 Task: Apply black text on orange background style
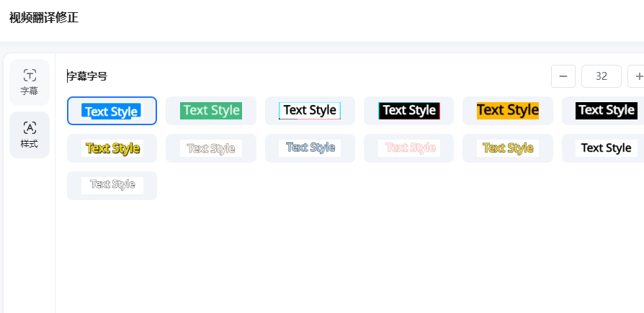[x=507, y=111]
